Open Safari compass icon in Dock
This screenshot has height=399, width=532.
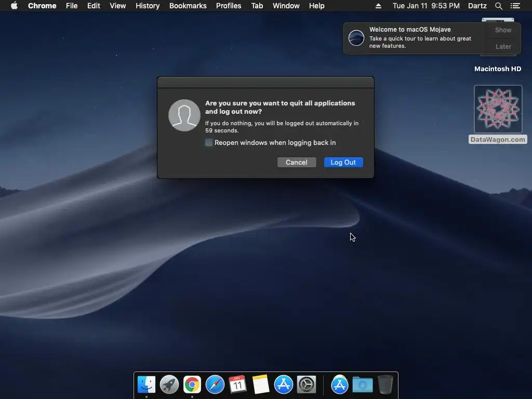(215, 384)
